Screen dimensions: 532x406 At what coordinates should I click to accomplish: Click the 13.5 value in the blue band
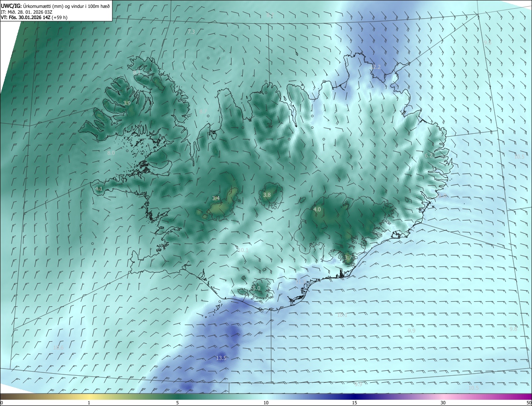(x=221, y=358)
